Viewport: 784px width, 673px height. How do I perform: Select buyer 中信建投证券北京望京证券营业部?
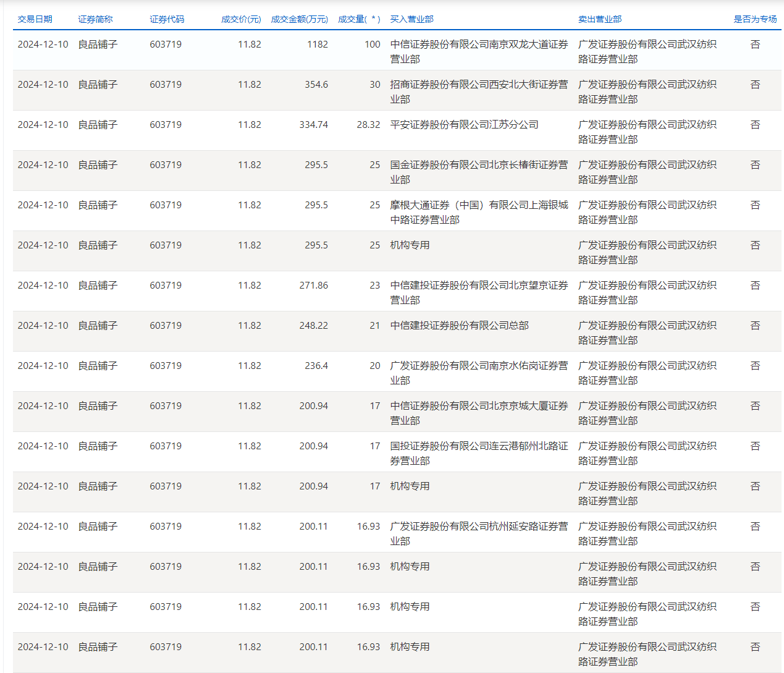tap(479, 293)
